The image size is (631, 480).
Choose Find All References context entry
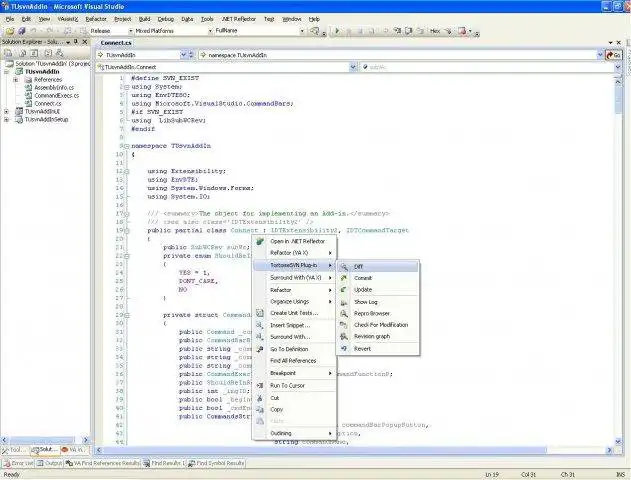coord(294,361)
